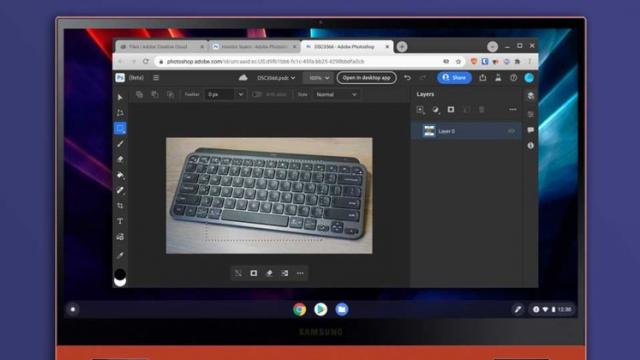
Task: Open the Style Normal dropdown
Action: tap(336, 94)
